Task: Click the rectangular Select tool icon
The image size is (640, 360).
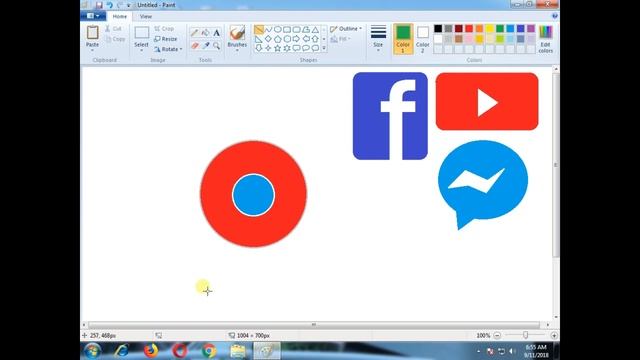Action: [142, 33]
